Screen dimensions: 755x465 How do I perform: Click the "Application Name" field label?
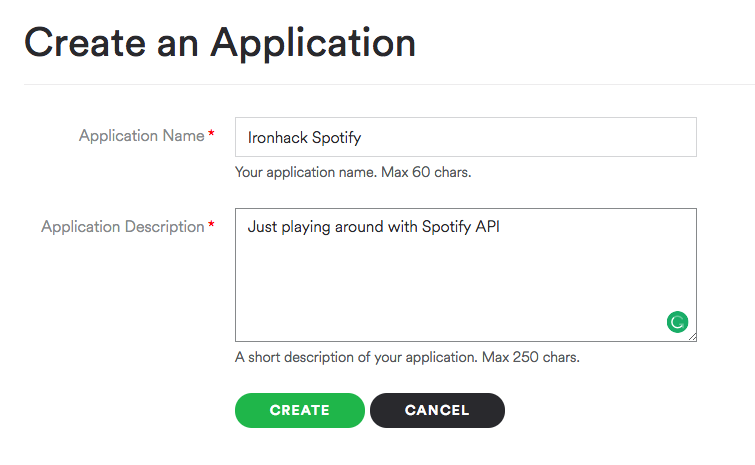tap(141, 136)
